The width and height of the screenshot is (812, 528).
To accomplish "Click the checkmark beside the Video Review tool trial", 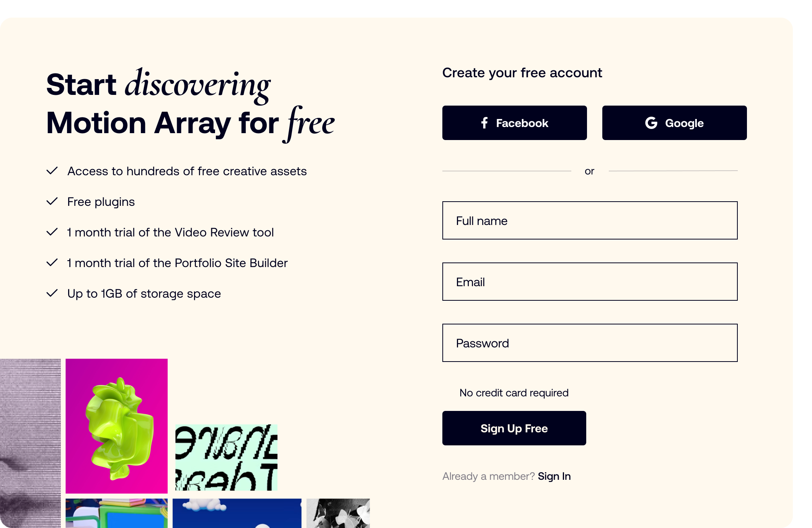I will [52, 232].
